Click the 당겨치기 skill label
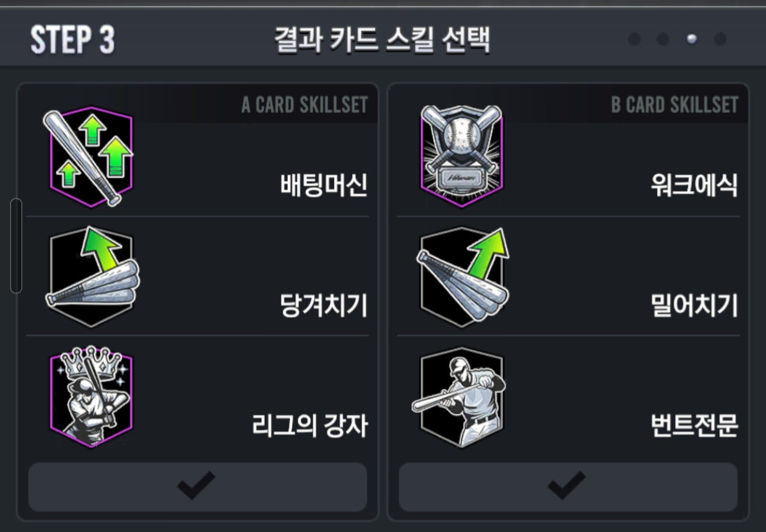Screen dimensions: 766x532 tap(323, 306)
